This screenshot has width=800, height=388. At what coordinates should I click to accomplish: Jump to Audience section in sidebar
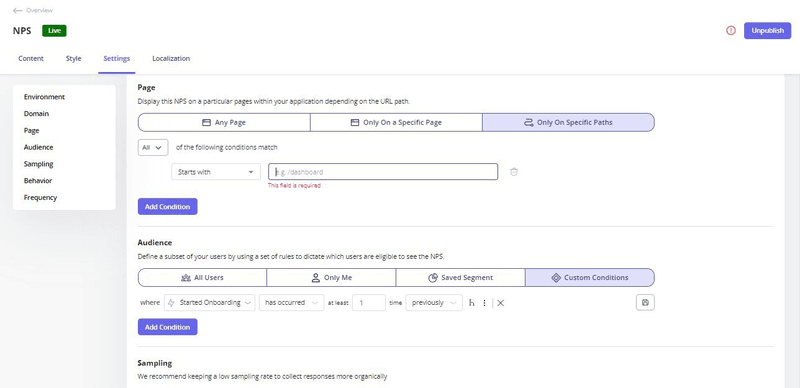coord(38,147)
